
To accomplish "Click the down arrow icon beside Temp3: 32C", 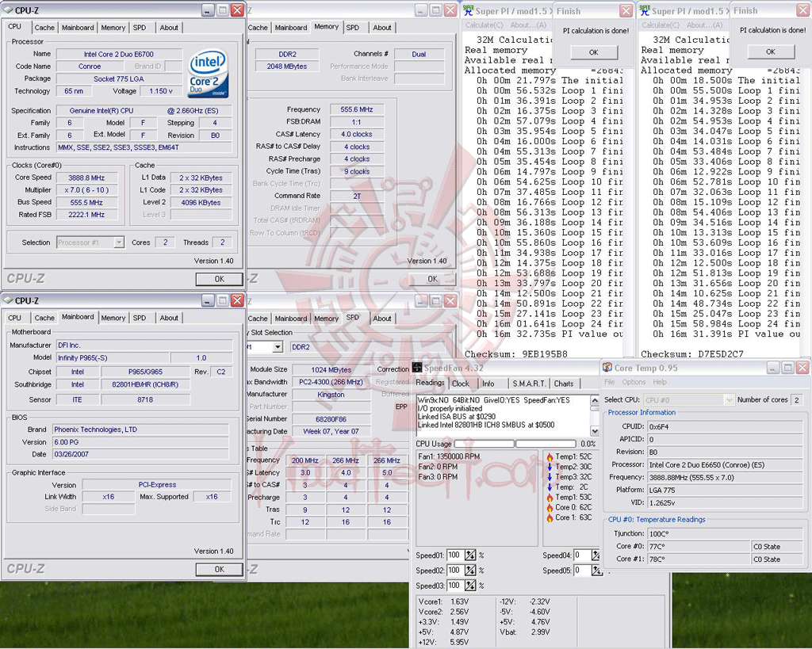I will pos(550,477).
